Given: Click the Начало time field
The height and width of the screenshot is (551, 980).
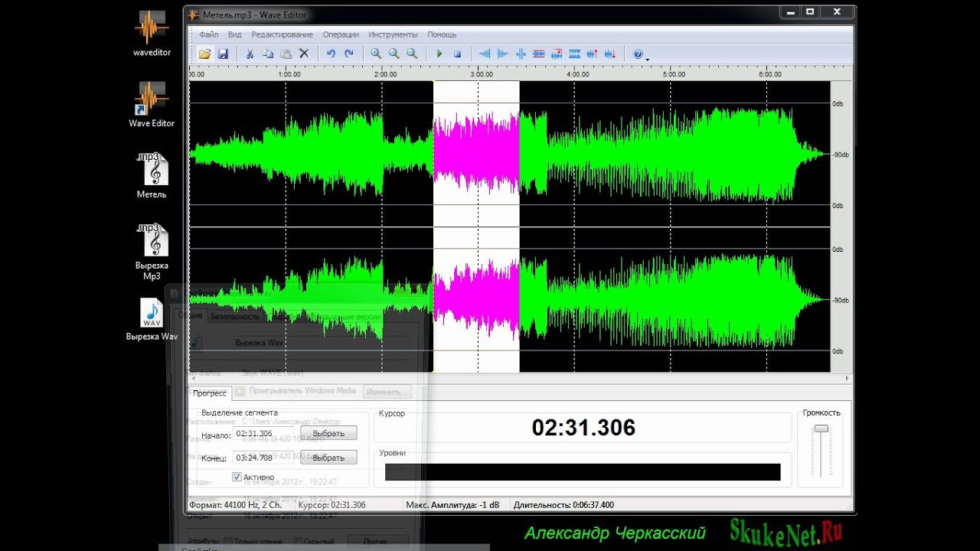Looking at the screenshot, I should pos(264,434).
